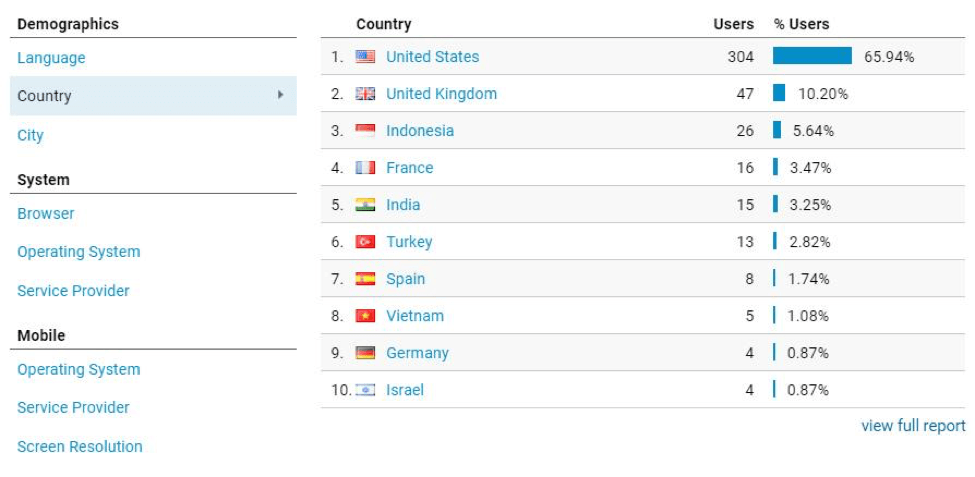Click the Turkey flag icon

click(x=365, y=242)
